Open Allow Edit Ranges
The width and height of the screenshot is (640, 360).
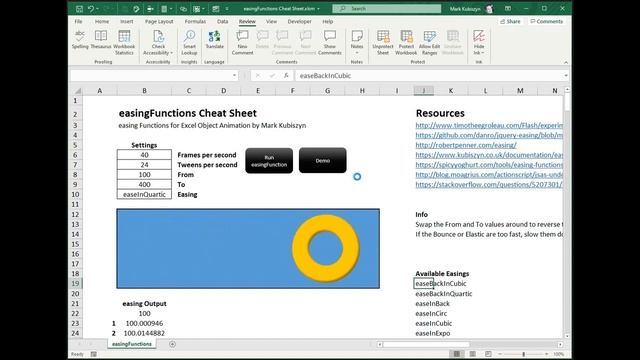(429, 42)
